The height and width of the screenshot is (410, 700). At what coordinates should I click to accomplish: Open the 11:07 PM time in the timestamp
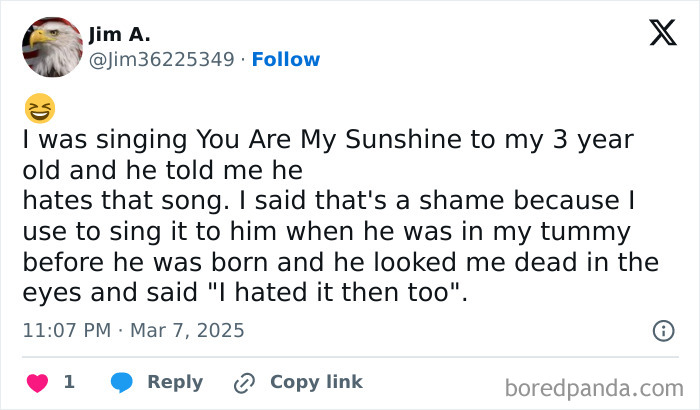pos(64,330)
